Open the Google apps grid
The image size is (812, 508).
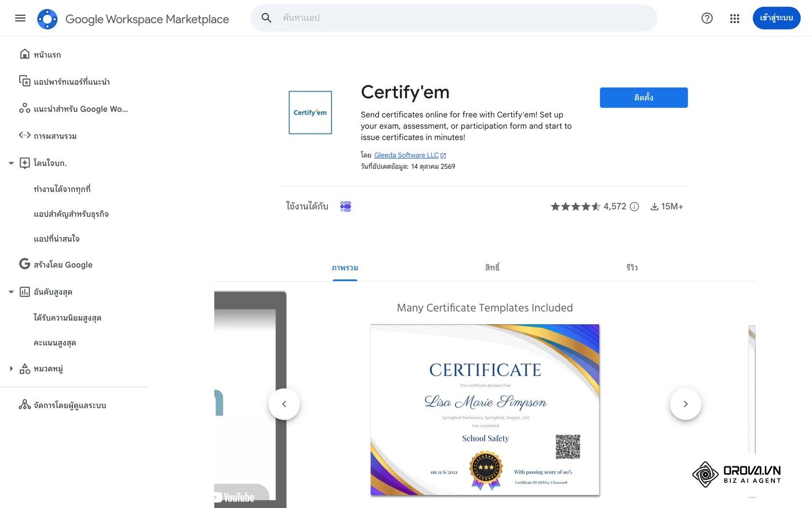click(x=734, y=18)
